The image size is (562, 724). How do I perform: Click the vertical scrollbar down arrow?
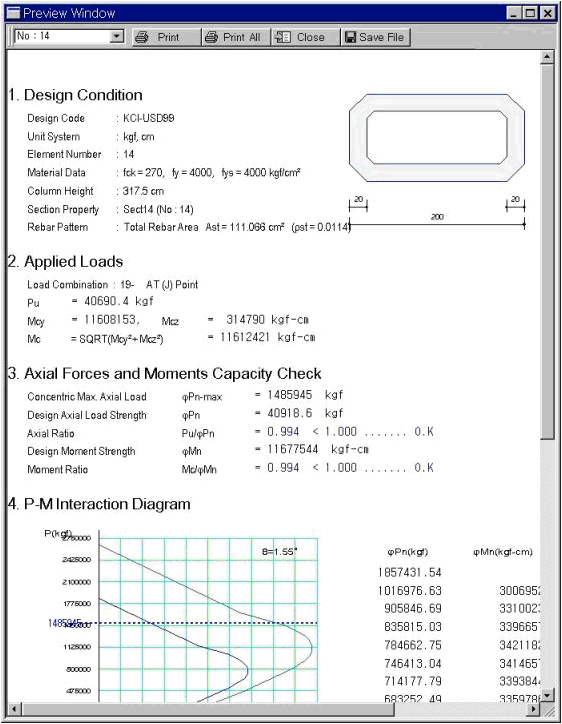click(x=547, y=695)
